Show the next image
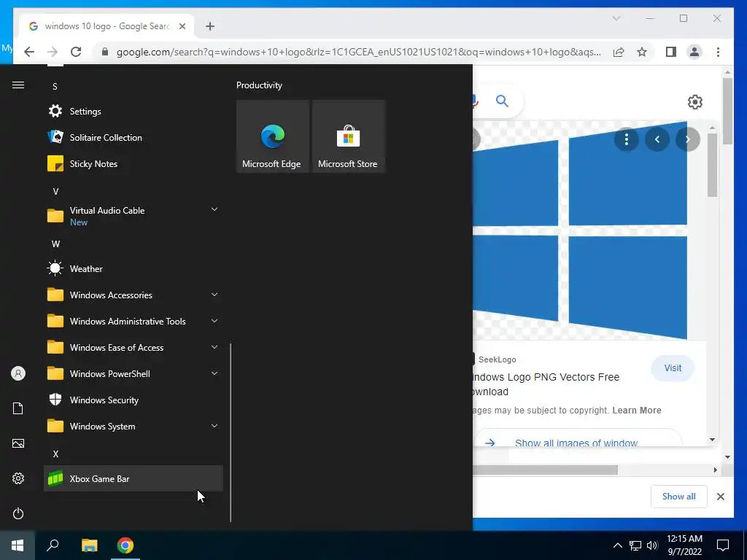Viewport: 747px width, 560px height. 687,139
